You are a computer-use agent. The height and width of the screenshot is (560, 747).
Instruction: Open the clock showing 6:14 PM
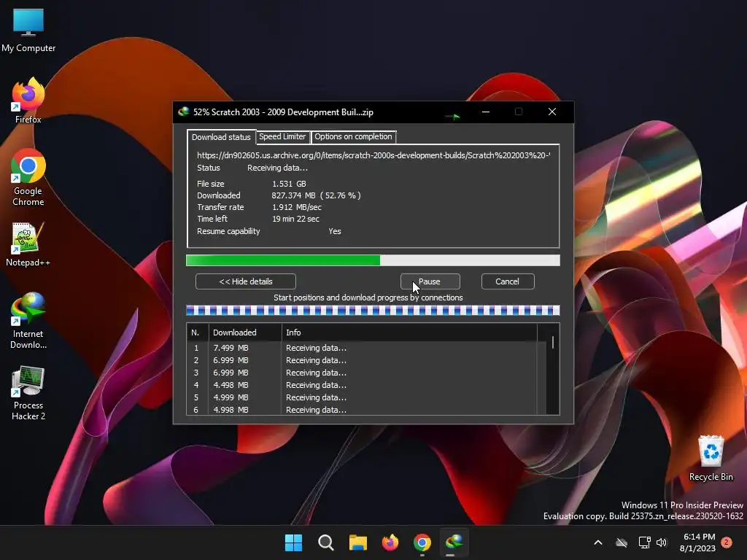tap(698, 542)
